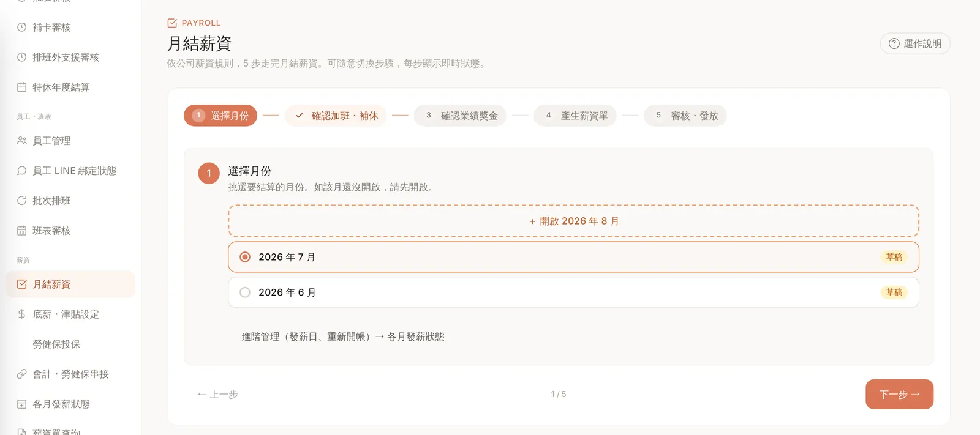Go to step 1 選擇月份 tab
980x435 pixels.
coord(221,116)
